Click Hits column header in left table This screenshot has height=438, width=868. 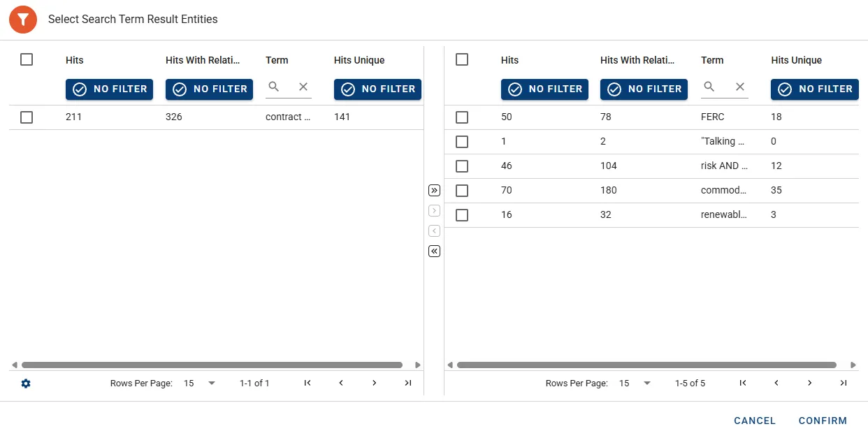(75, 60)
